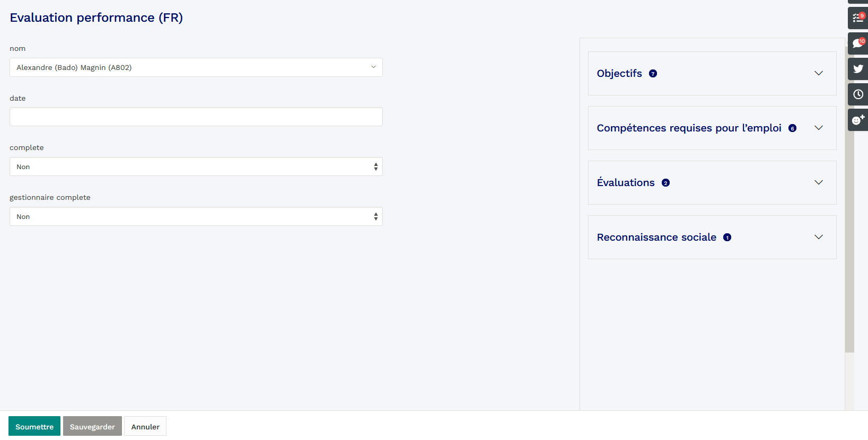This screenshot has height=440, width=868.
Task: Open the complete Non select box
Action: click(196, 166)
